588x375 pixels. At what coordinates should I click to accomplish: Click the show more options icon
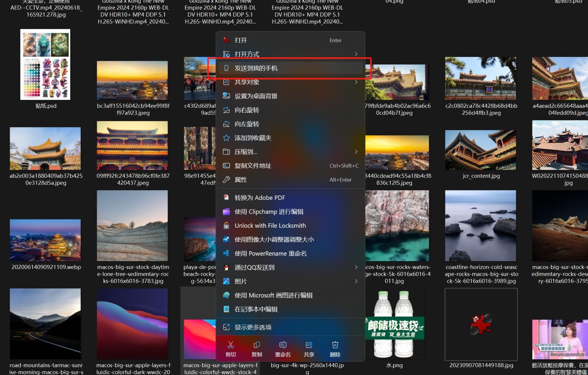tap(226, 327)
